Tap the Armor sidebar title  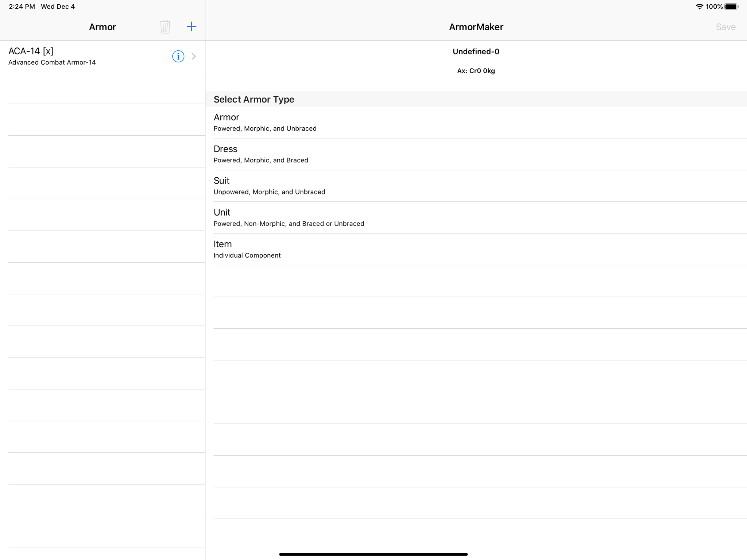click(x=102, y=27)
